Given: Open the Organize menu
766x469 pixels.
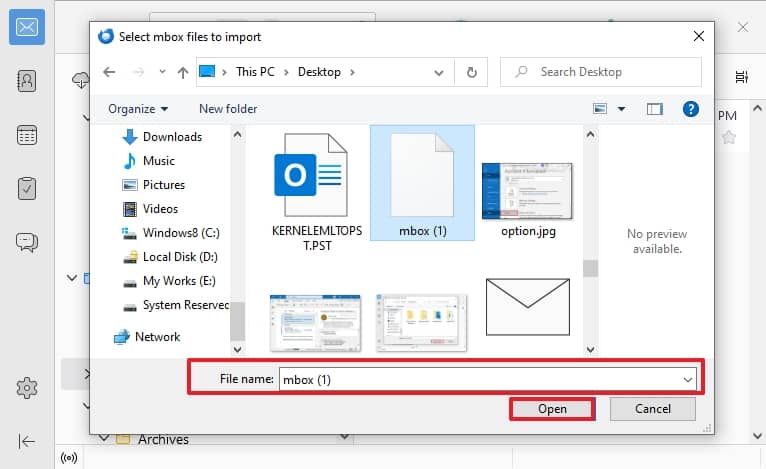Looking at the screenshot, I should (138, 109).
